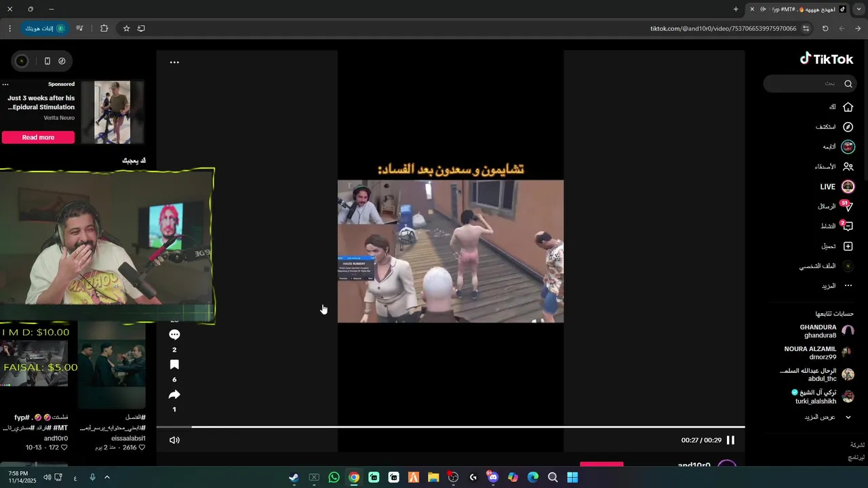Open Activity inbox icon with 2 badge
This screenshot has height=488, width=868.
[x=847, y=226]
